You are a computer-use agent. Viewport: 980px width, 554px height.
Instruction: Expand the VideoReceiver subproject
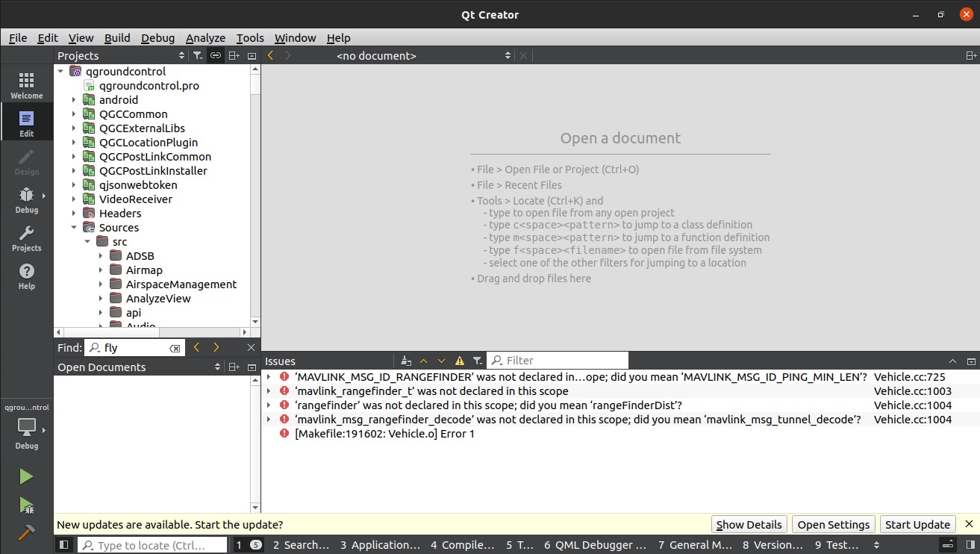tap(74, 199)
